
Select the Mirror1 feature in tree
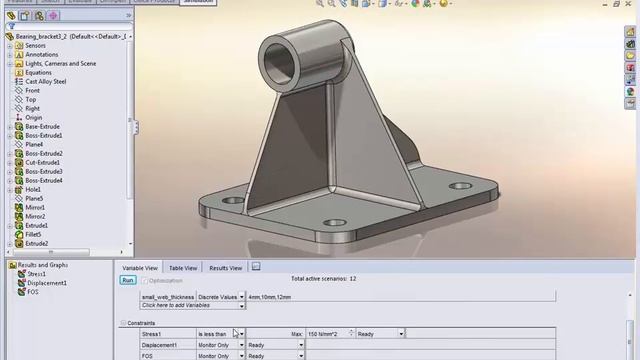[x=35, y=207]
